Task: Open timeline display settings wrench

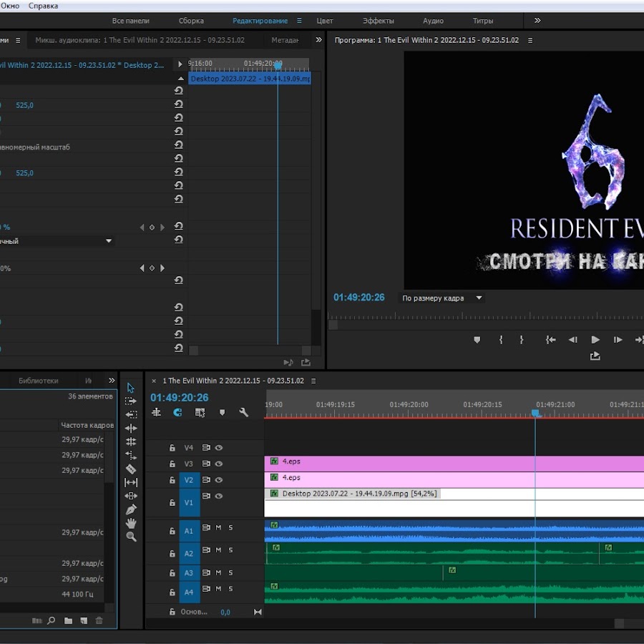Action: (x=243, y=412)
